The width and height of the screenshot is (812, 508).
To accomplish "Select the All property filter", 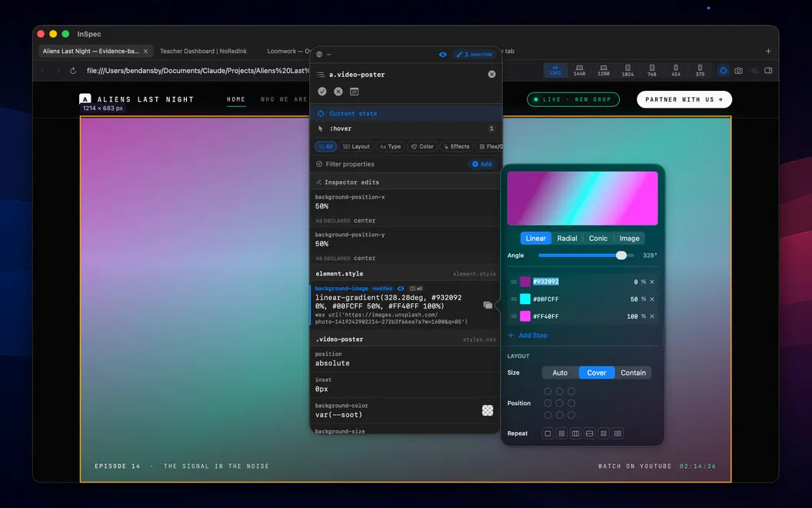I will point(326,147).
